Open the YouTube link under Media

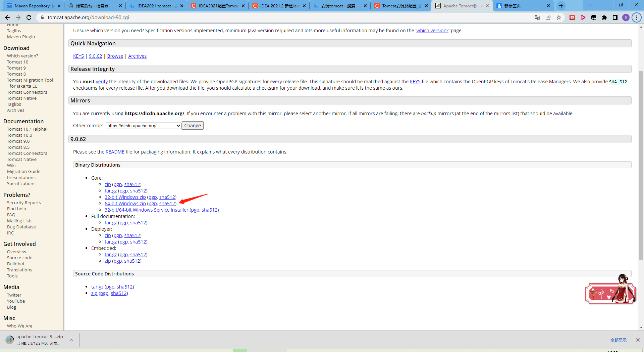tap(16, 301)
